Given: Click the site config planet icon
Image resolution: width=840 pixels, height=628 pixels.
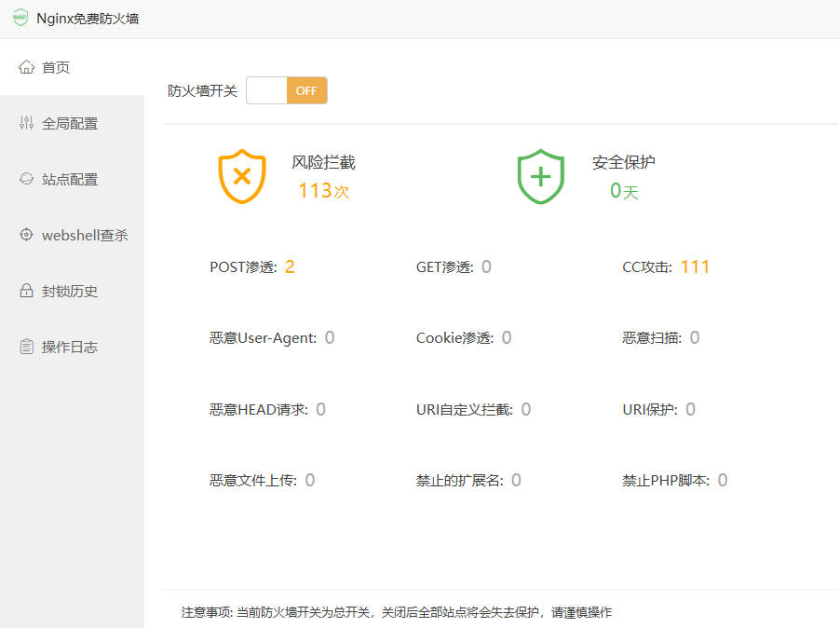Looking at the screenshot, I should [x=26, y=179].
